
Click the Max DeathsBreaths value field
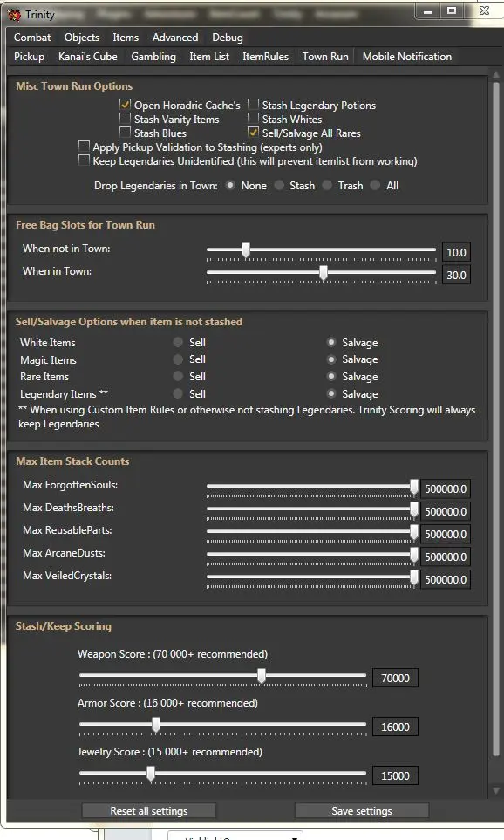coord(446,511)
